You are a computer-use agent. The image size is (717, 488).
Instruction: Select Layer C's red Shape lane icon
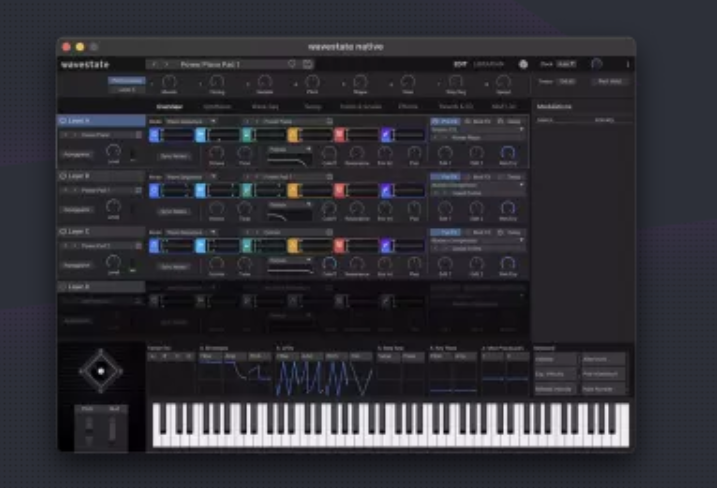point(339,246)
